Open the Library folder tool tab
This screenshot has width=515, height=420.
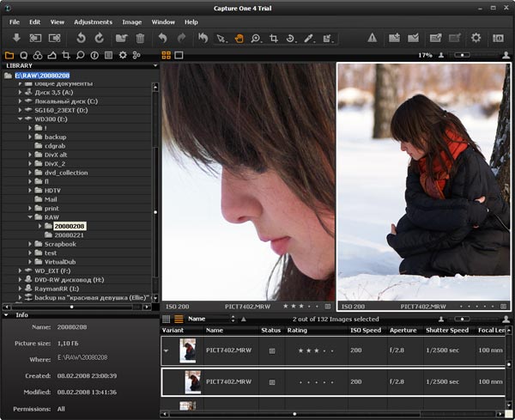9,55
